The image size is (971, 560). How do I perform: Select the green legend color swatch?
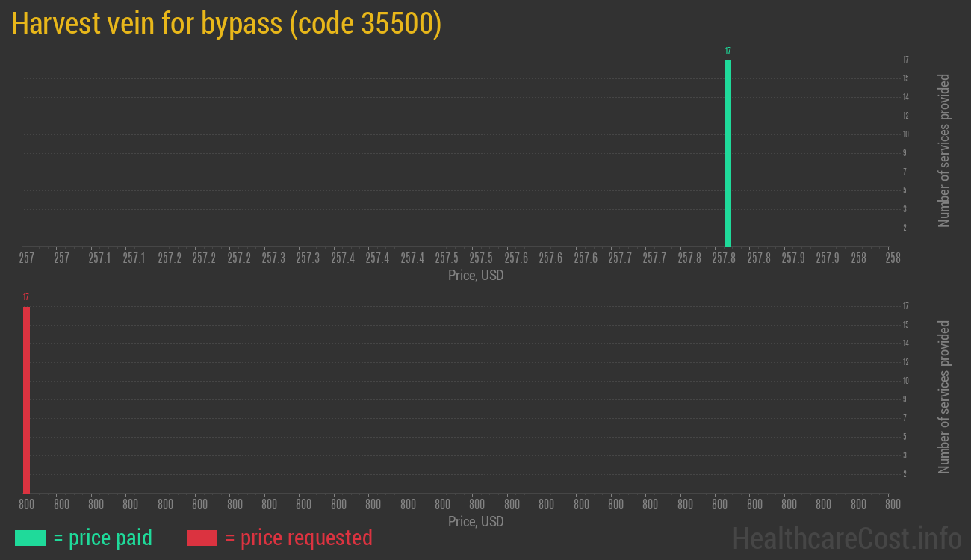(30, 538)
